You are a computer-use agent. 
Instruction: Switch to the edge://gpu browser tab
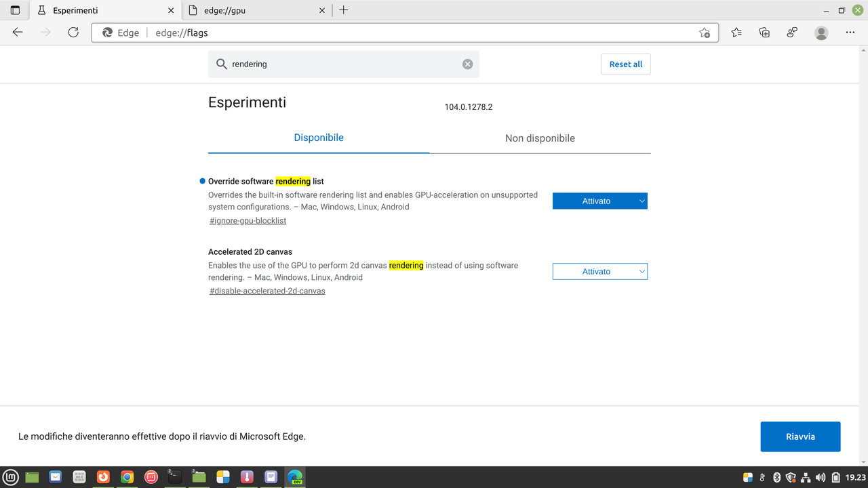[x=258, y=10]
